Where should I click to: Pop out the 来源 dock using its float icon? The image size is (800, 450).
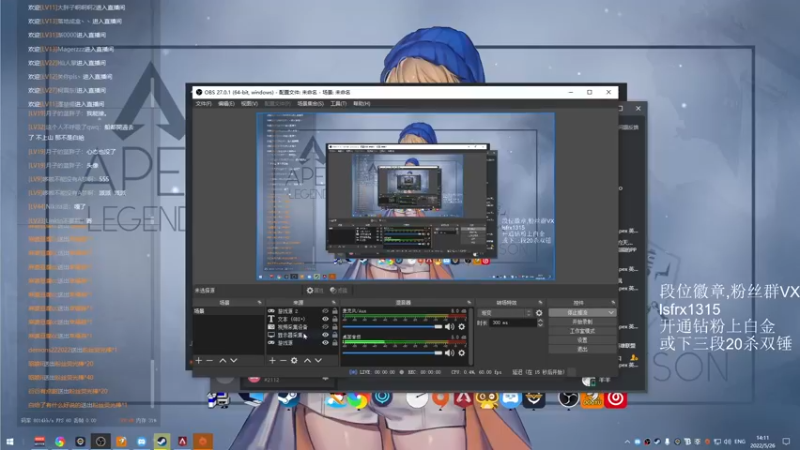(334, 303)
